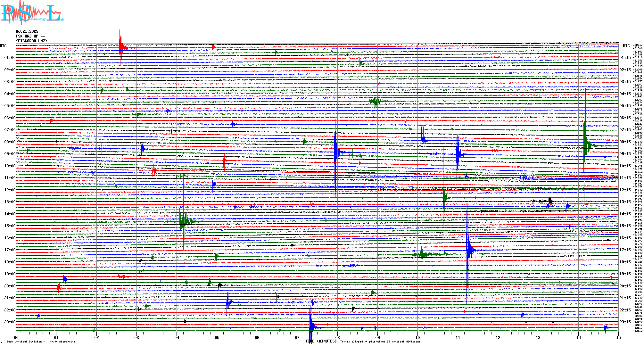
Task: Click the blue event bursting below the bottom trace
Action: tap(311, 326)
